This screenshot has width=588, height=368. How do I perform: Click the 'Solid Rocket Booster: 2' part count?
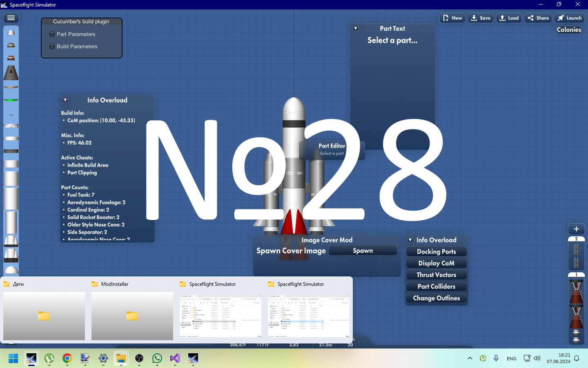94,218
